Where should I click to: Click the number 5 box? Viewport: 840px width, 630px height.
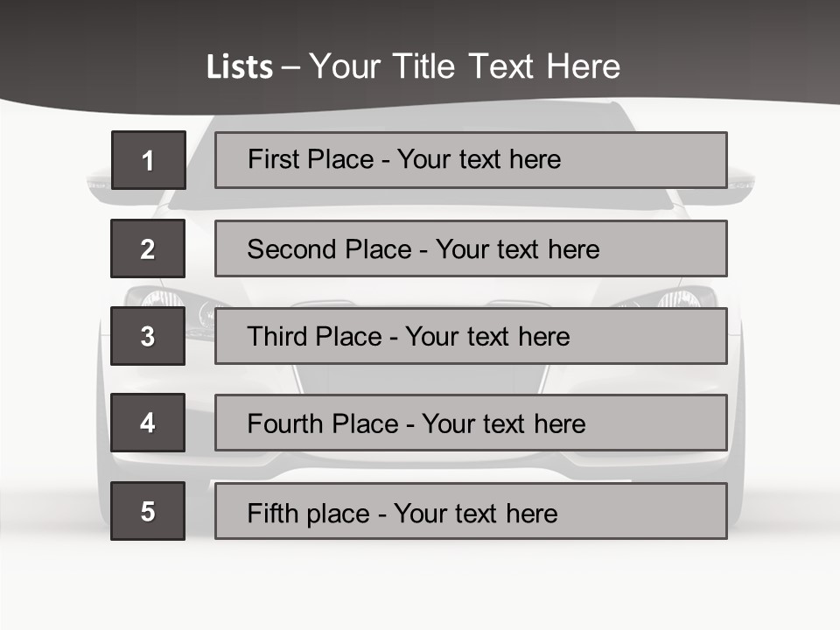click(148, 511)
